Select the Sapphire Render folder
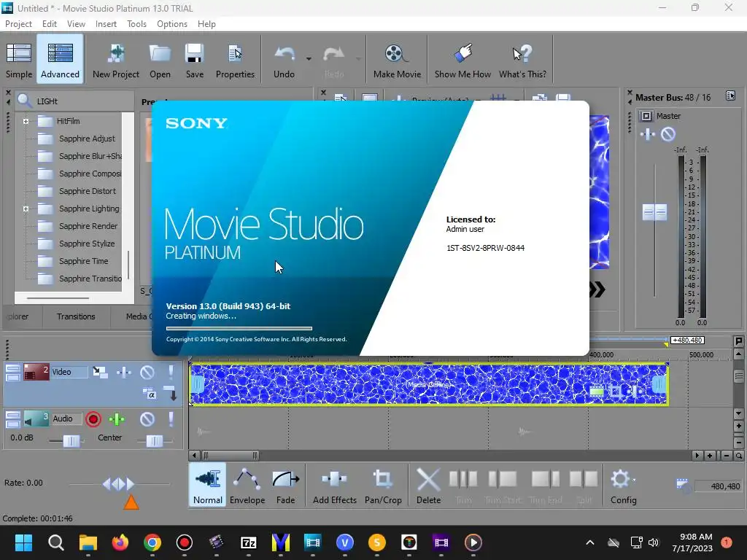Screen dimensions: 747x560 coord(88,226)
